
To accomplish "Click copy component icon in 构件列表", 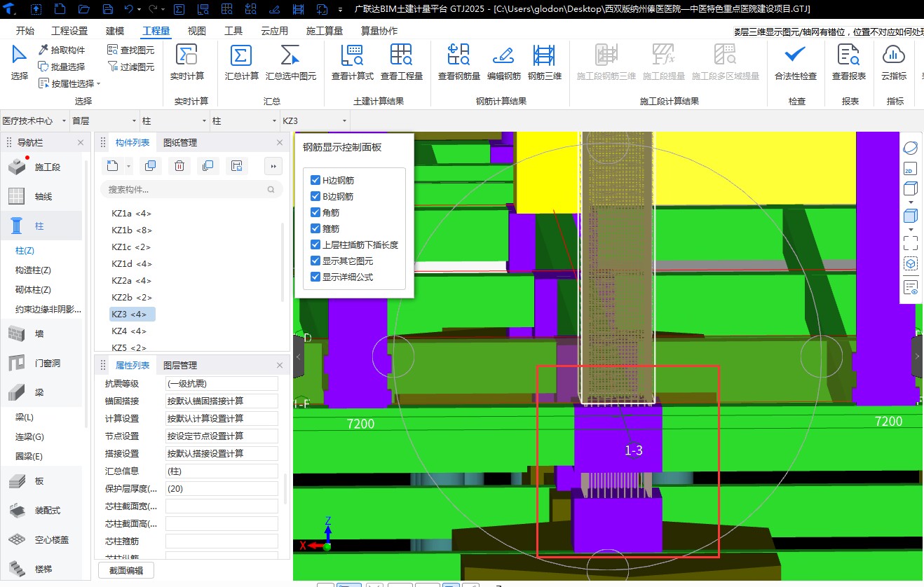I will 150,166.
